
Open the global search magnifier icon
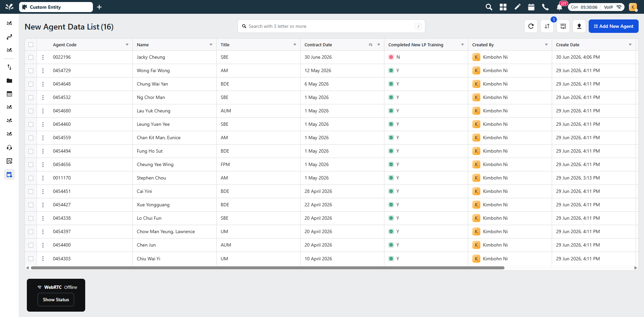489,7
